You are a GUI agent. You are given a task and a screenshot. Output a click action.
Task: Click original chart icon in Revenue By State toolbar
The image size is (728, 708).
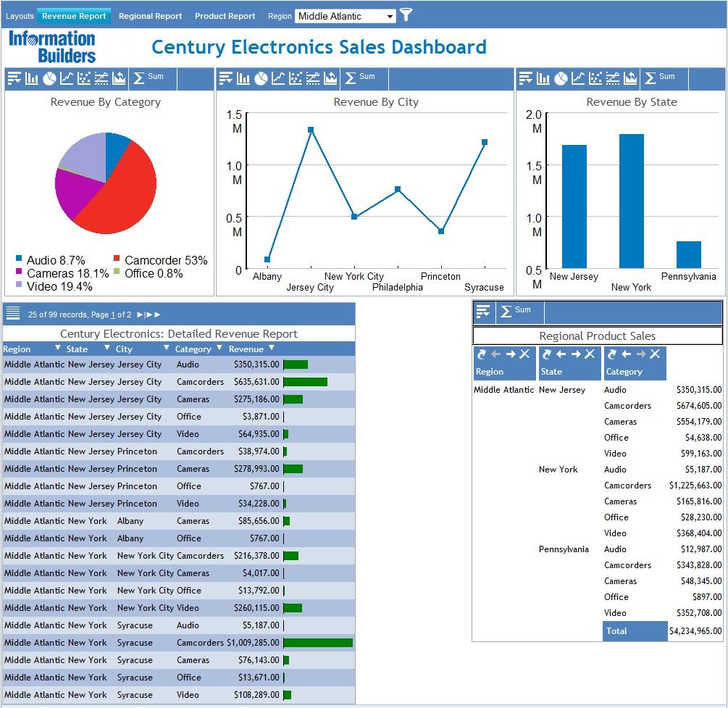pos(630,78)
